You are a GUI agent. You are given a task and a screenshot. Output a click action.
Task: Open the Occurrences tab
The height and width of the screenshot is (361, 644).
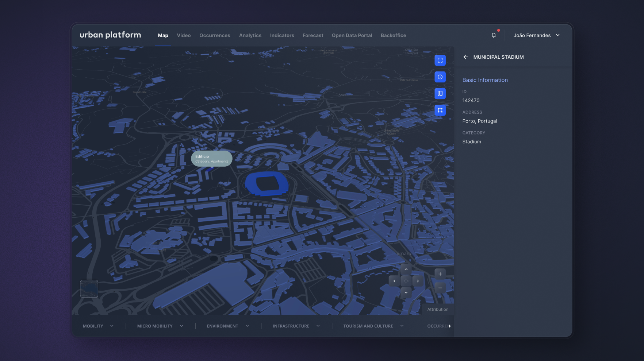[x=215, y=35]
